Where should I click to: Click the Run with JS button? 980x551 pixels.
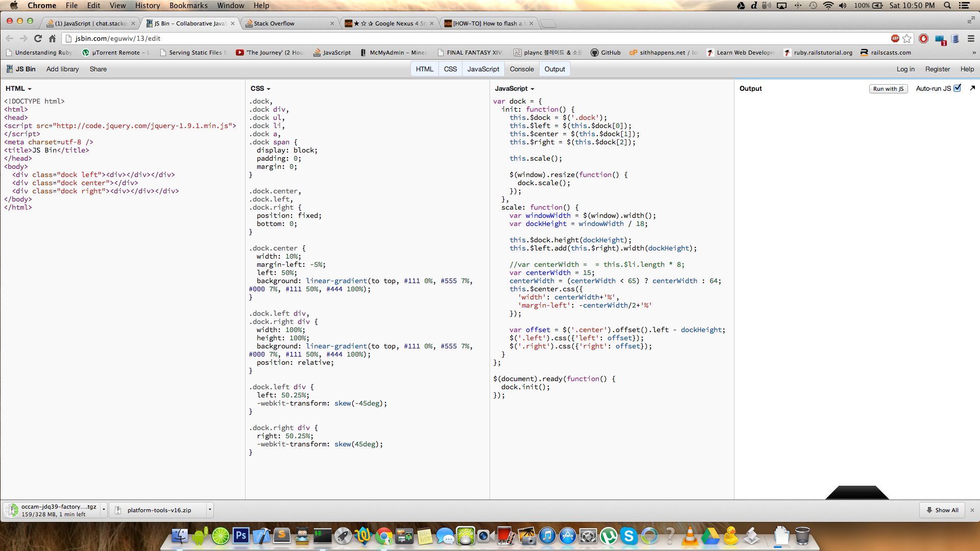click(x=888, y=88)
